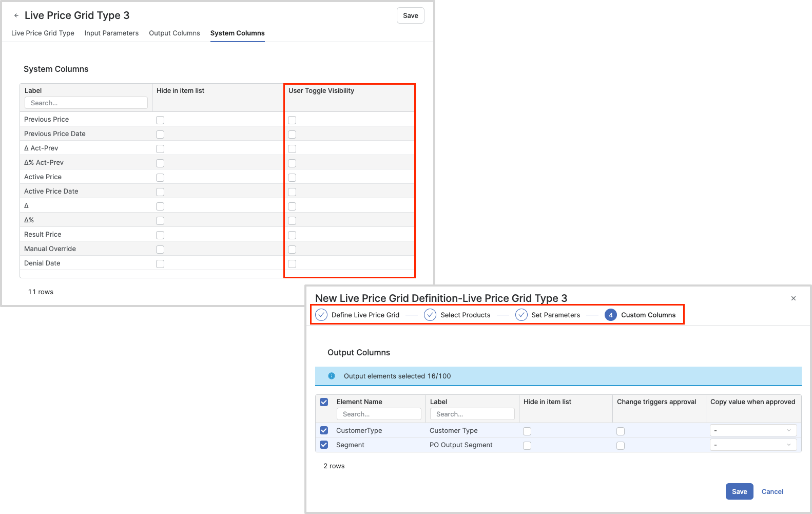
Task: Click the Label search field in System Columns
Action: tap(86, 103)
